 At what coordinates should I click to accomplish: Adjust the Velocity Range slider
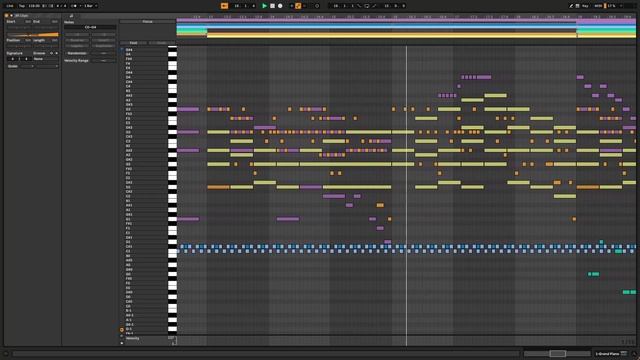[103, 60]
